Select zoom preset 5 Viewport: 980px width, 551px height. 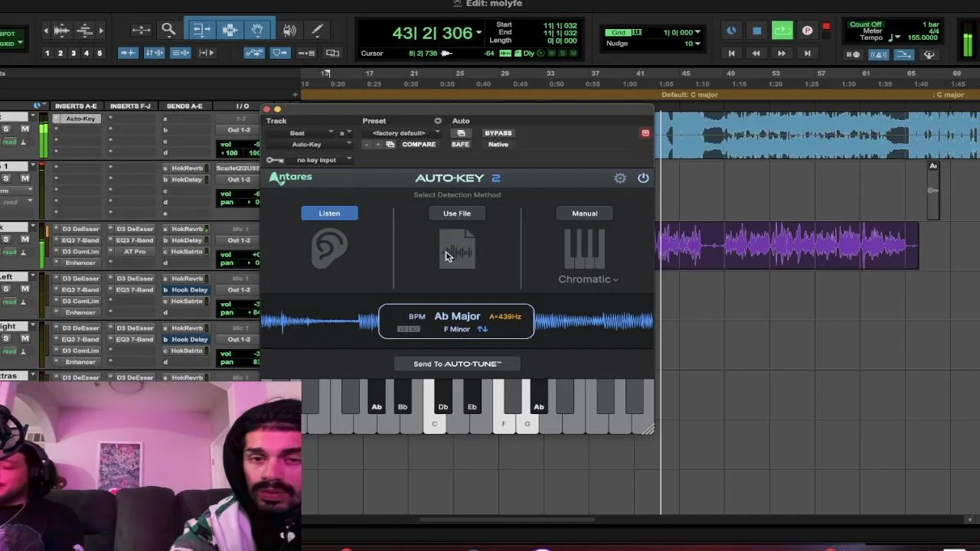[x=100, y=53]
